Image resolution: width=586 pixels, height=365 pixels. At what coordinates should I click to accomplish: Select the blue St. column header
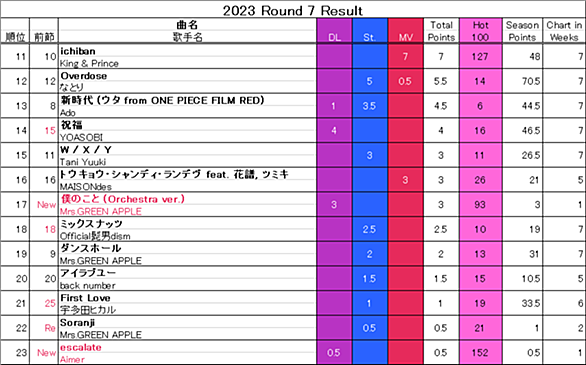(x=370, y=31)
